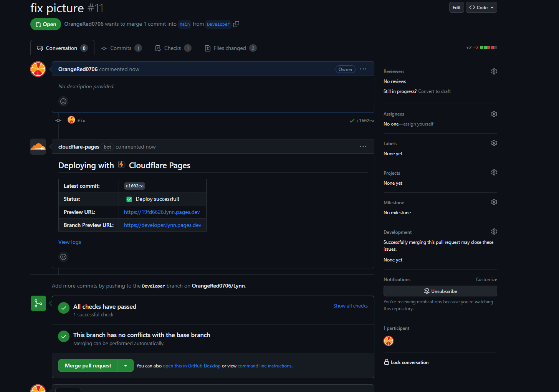Open the Labels gear settings
Viewport: 559px width, 392px height.
pos(494,143)
